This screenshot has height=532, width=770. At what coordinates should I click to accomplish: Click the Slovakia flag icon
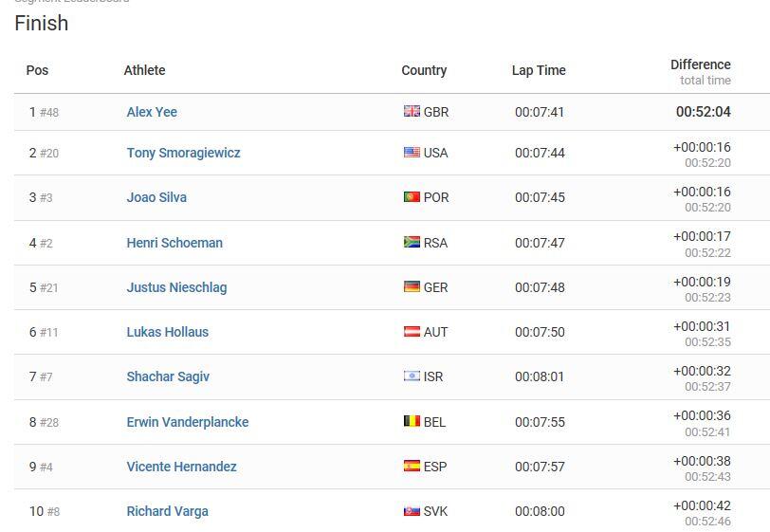coord(412,511)
